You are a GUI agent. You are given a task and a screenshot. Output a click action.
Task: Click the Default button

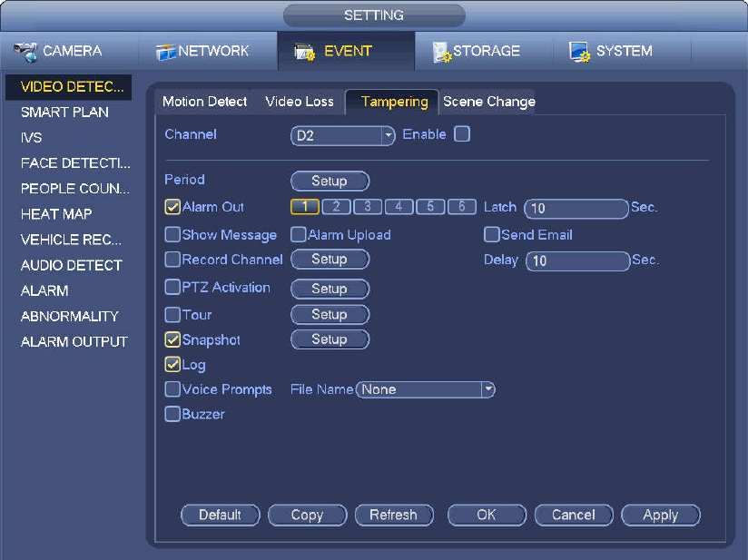tap(221, 516)
